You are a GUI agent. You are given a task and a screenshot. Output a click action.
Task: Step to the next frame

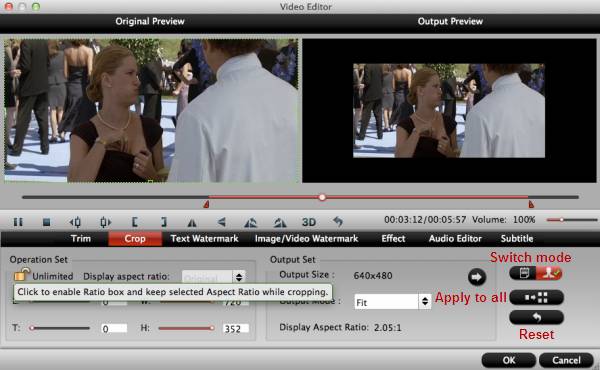coord(105,222)
